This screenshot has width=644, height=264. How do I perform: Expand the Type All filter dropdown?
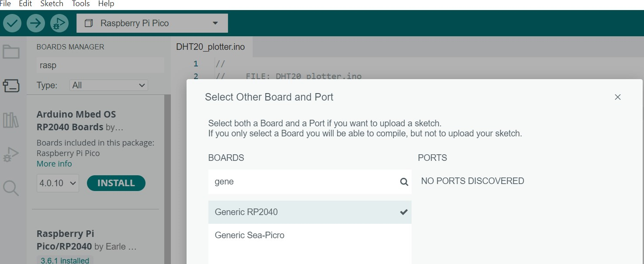(x=109, y=85)
